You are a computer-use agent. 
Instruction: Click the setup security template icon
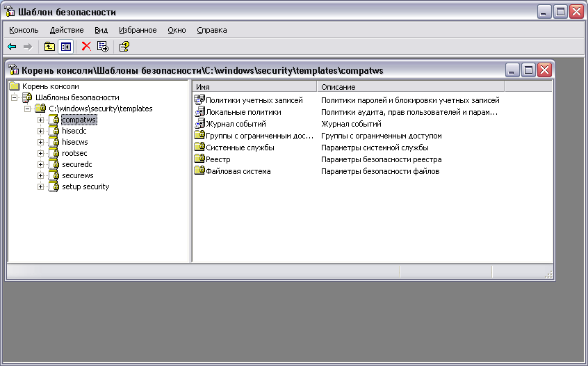click(x=54, y=186)
